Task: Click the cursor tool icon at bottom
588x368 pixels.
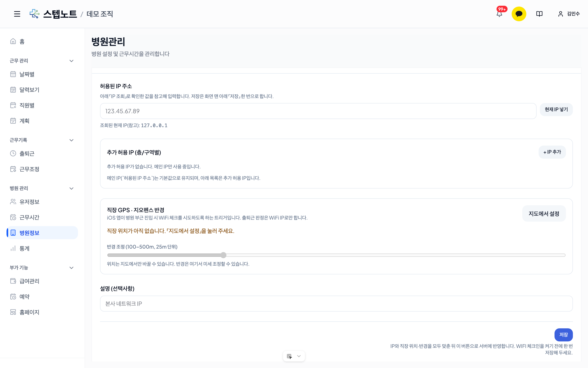Action: pos(289,356)
